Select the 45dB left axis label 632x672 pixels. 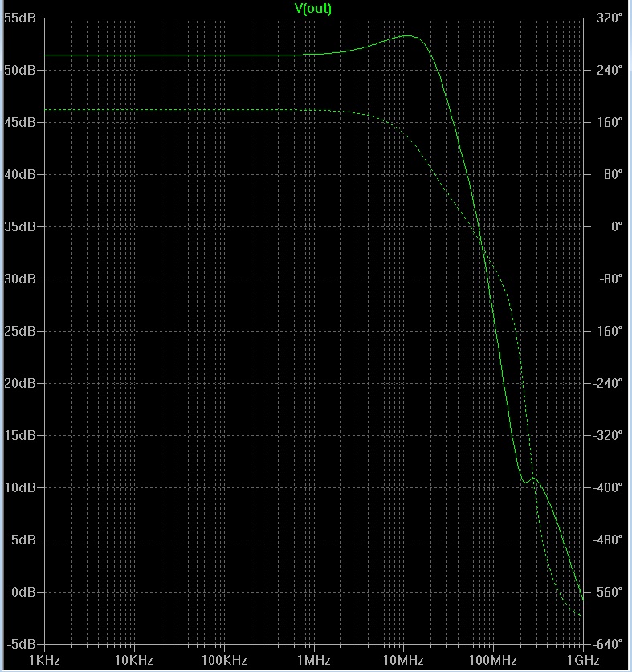coord(20,122)
